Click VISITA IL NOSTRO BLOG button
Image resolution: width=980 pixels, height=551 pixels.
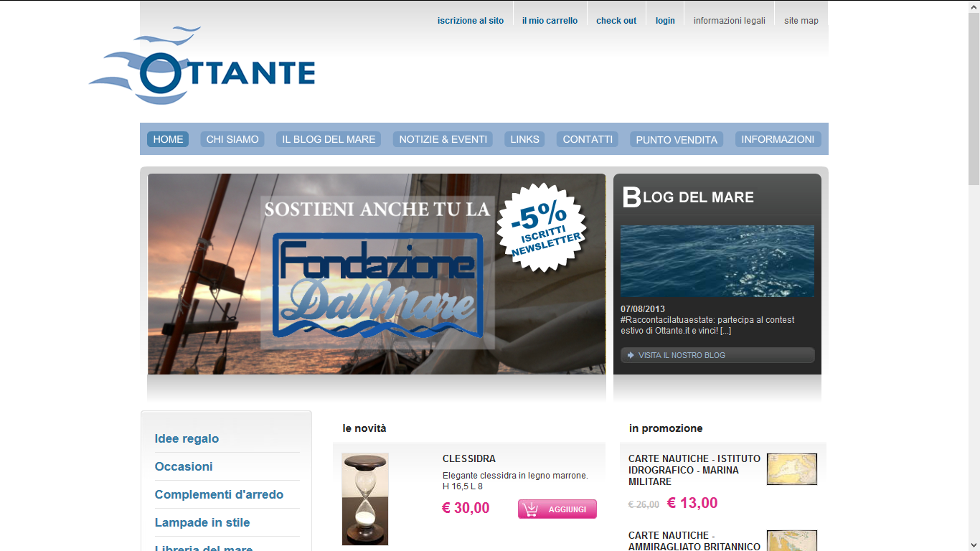[x=717, y=355]
